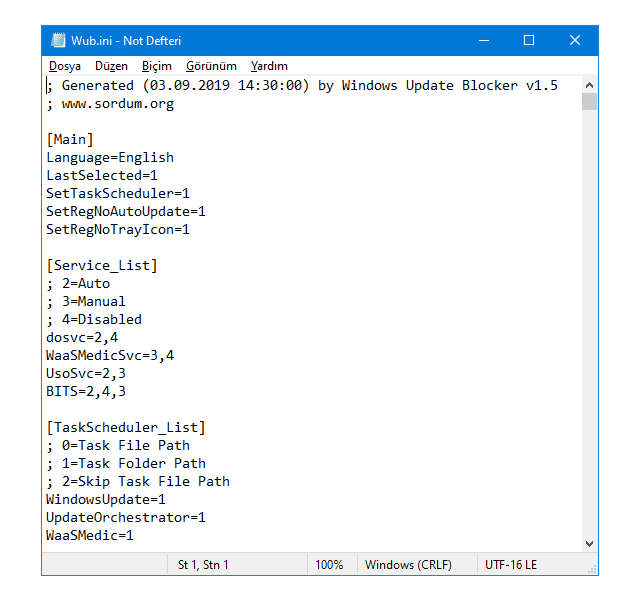Click the BITS=2,4,3 line
Viewport: 640px width, 600px height.
click(x=86, y=391)
